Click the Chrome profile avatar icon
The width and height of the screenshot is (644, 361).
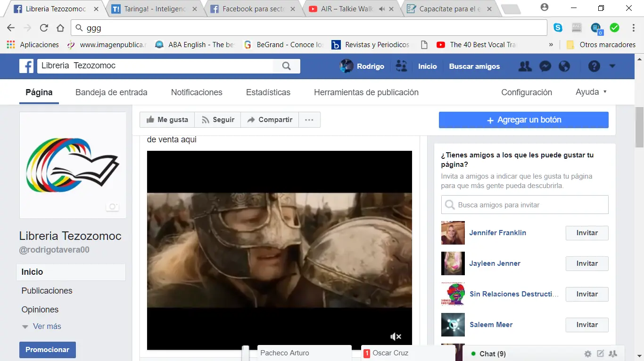click(x=545, y=8)
